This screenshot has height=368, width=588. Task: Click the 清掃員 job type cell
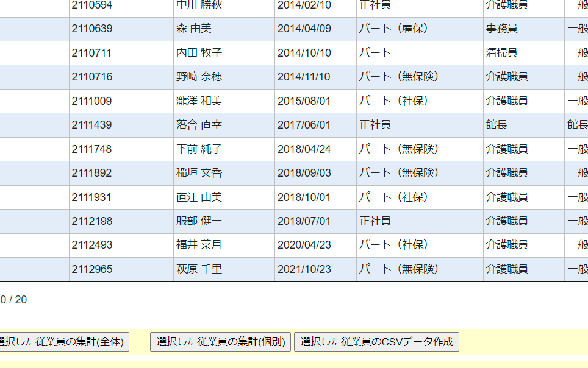pyautogui.click(x=501, y=53)
